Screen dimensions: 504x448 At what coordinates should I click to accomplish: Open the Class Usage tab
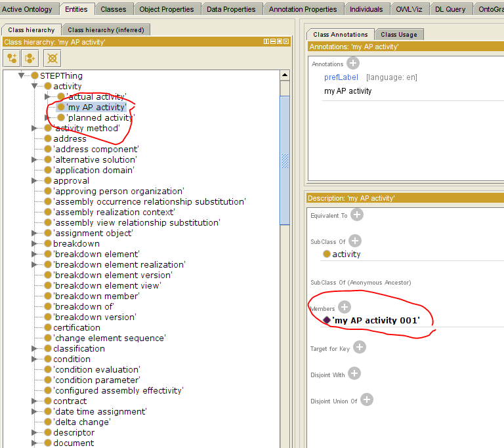coord(398,34)
